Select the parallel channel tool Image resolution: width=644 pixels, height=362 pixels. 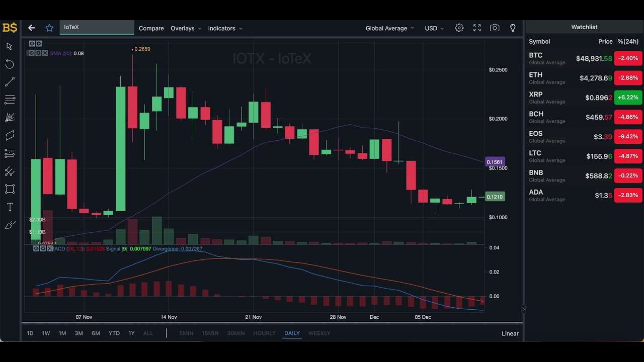[x=10, y=136]
